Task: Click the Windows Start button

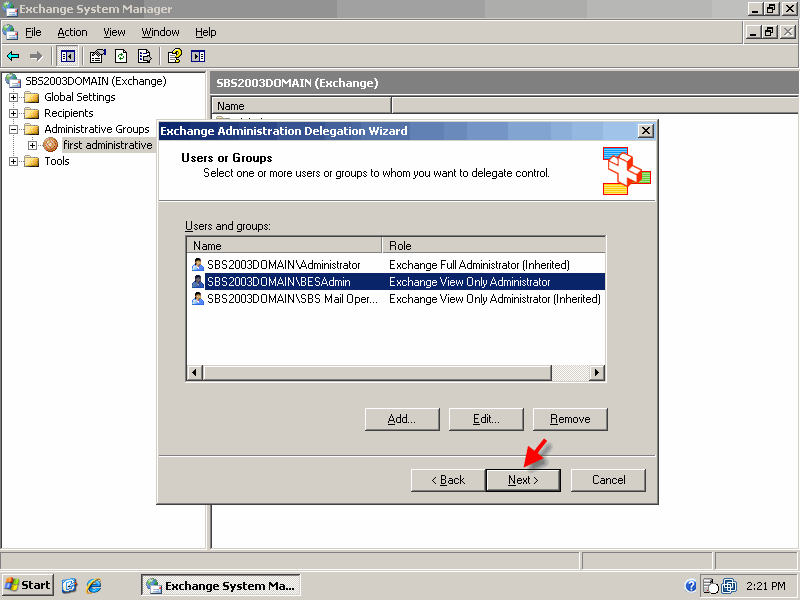Action: (28, 585)
